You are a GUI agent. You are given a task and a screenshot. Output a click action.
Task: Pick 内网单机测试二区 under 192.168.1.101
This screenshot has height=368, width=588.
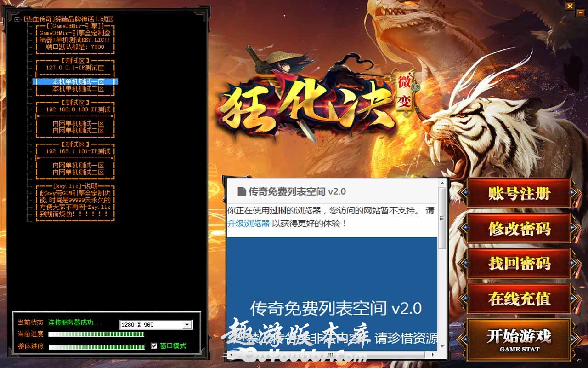coord(78,172)
